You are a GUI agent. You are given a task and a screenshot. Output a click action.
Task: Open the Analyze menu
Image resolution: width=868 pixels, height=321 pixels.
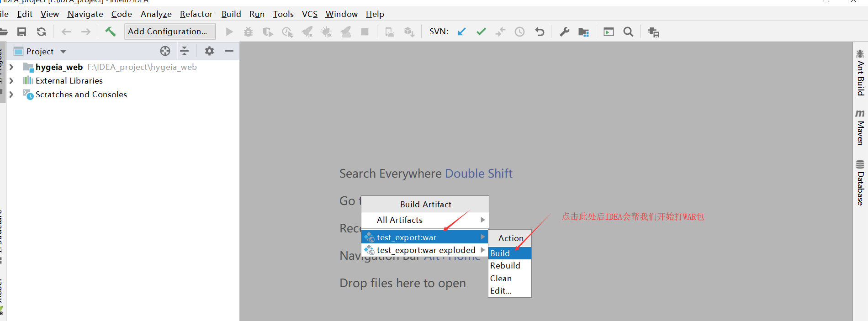156,14
